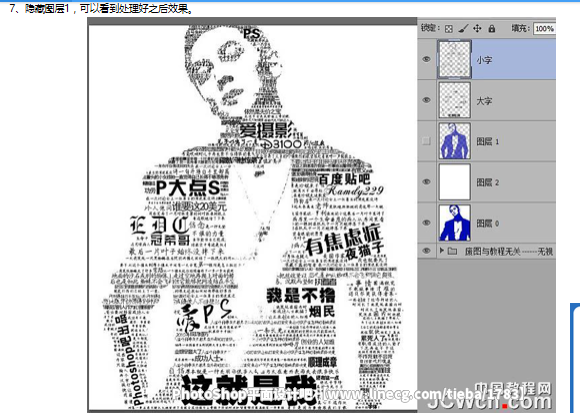Viewport: 580px width, 413px height.
Task: Click the lock transparent pixels icon
Action: (x=449, y=28)
